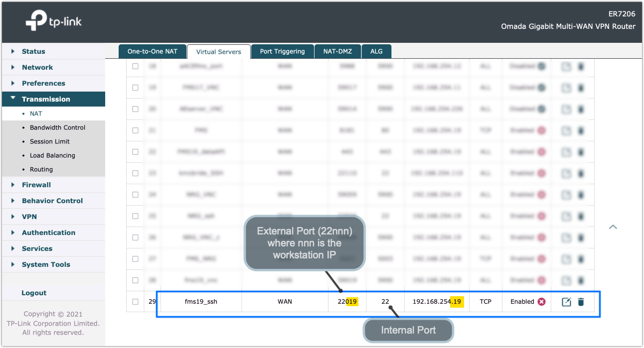Image resolution: width=644 pixels, height=348 pixels.
Task: Delete the row 21 TCP entry
Action: click(x=581, y=130)
